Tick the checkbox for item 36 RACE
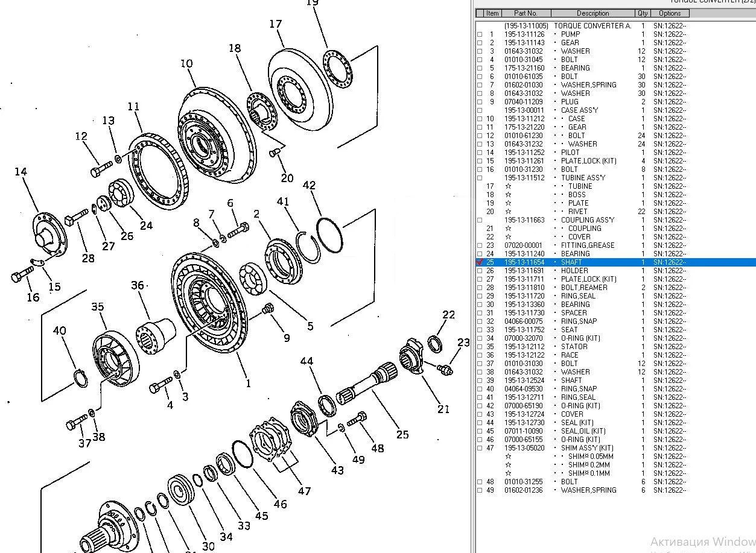Screen dimensions: 756x553 (x=480, y=356)
